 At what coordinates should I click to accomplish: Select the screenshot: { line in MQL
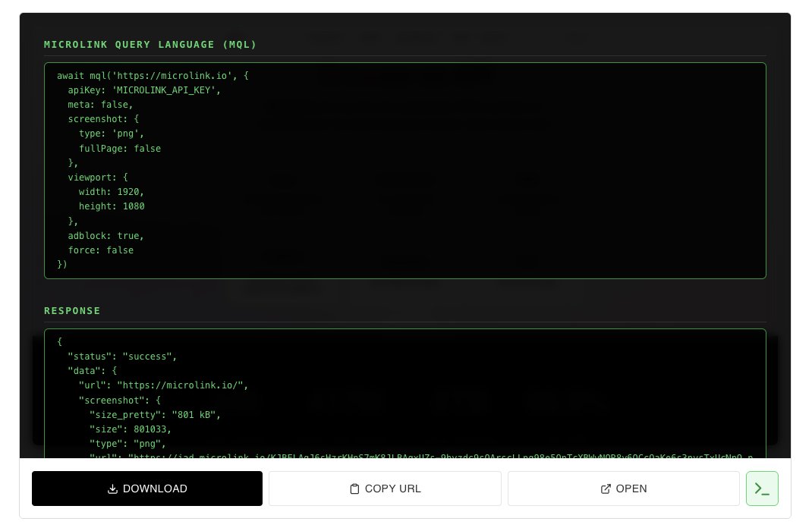(x=103, y=118)
